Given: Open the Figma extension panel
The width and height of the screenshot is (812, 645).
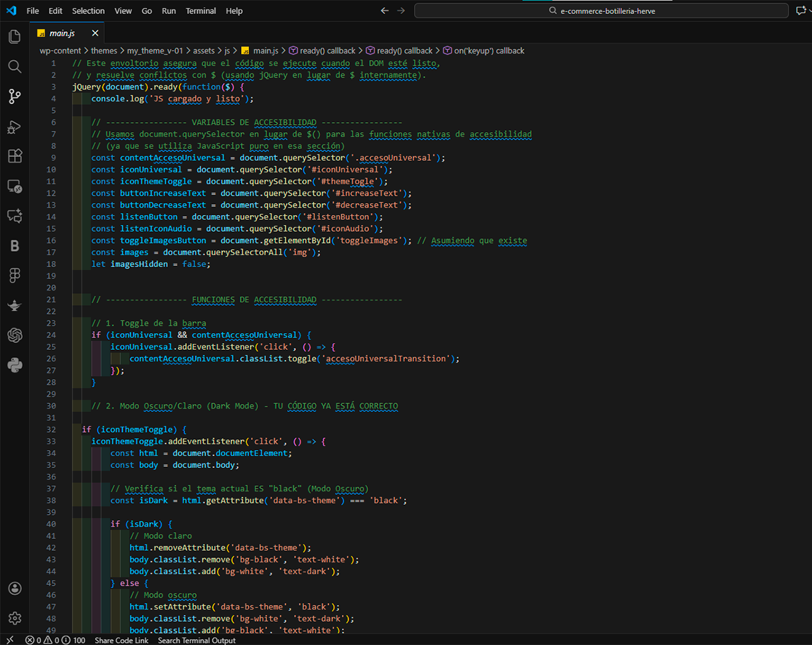Looking at the screenshot, I should click(14, 275).
